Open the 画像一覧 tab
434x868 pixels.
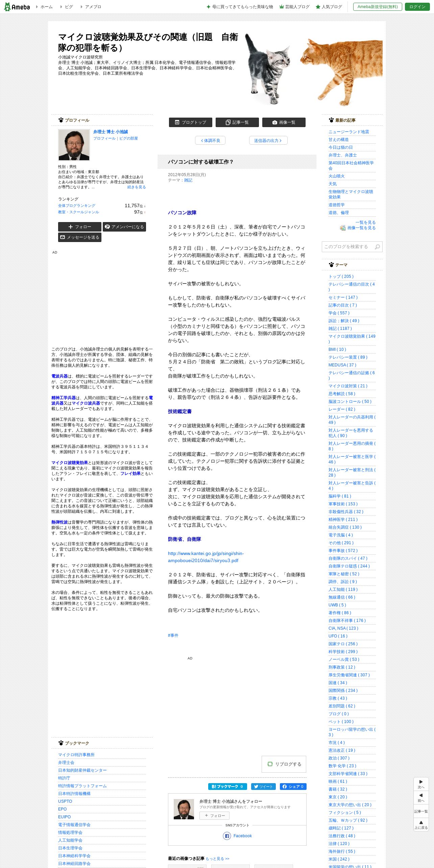[x=284, y=122]
